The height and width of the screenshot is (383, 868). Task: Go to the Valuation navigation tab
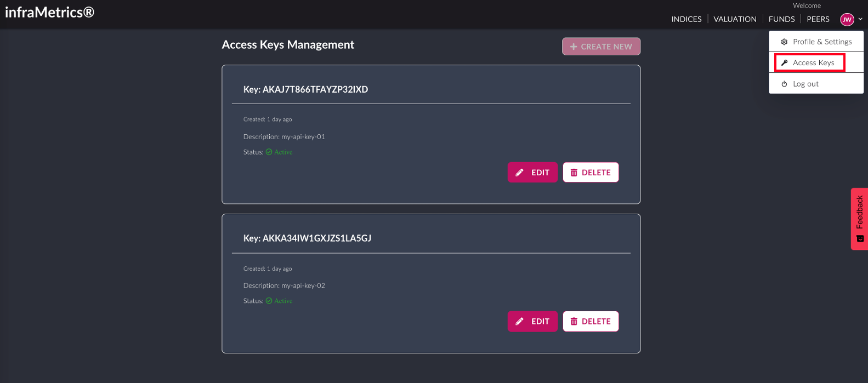(735, 19)
